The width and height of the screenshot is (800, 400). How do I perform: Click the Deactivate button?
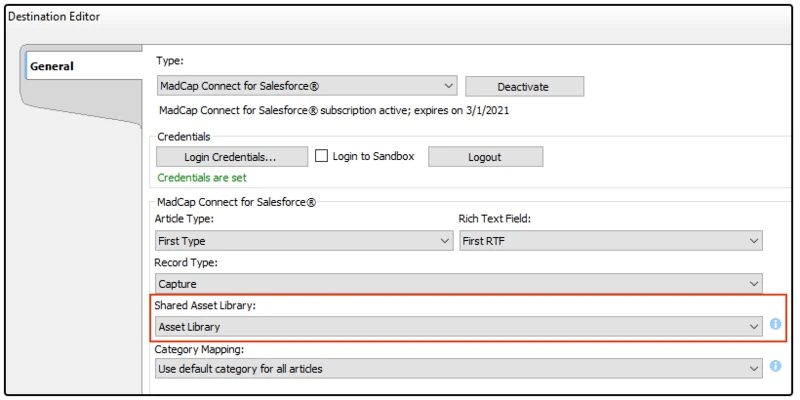pos(524,87)
